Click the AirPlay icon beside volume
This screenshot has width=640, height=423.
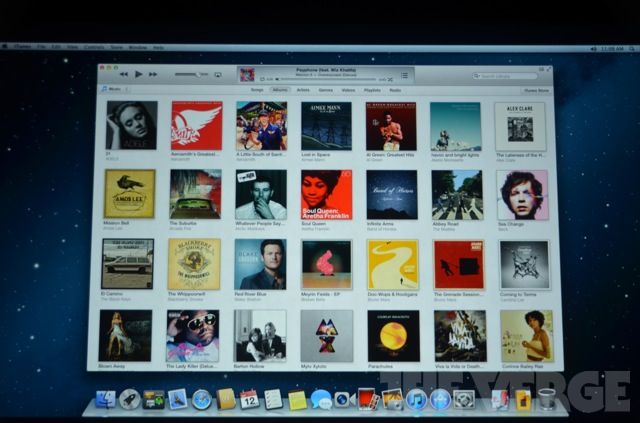pos(217,75)
